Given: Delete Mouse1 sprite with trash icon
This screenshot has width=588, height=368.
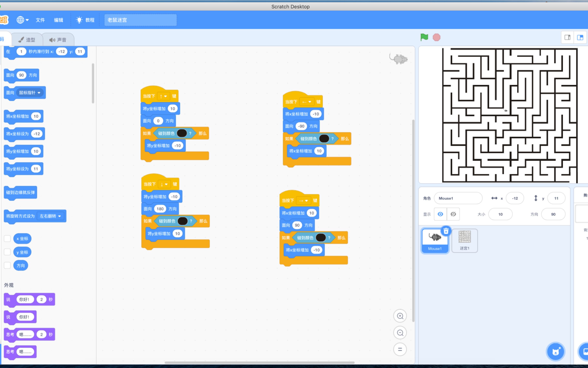Looking at the screenshot, I should [446, 231].
